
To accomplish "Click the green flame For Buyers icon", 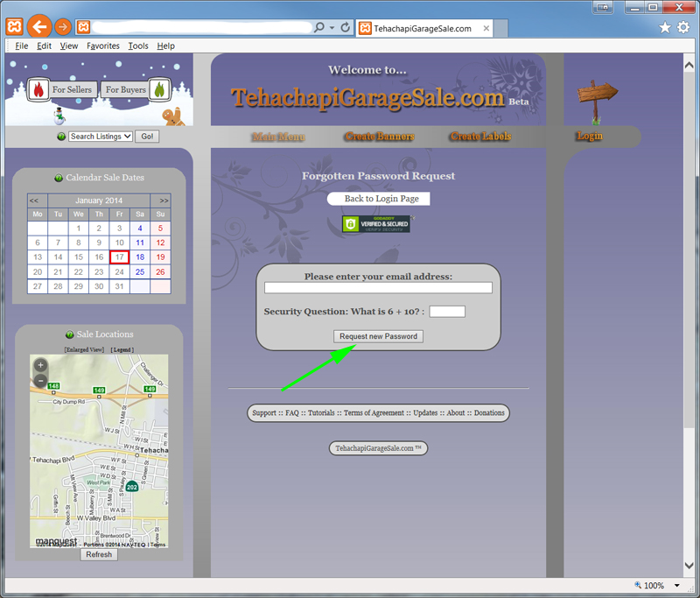I will 159,90.
